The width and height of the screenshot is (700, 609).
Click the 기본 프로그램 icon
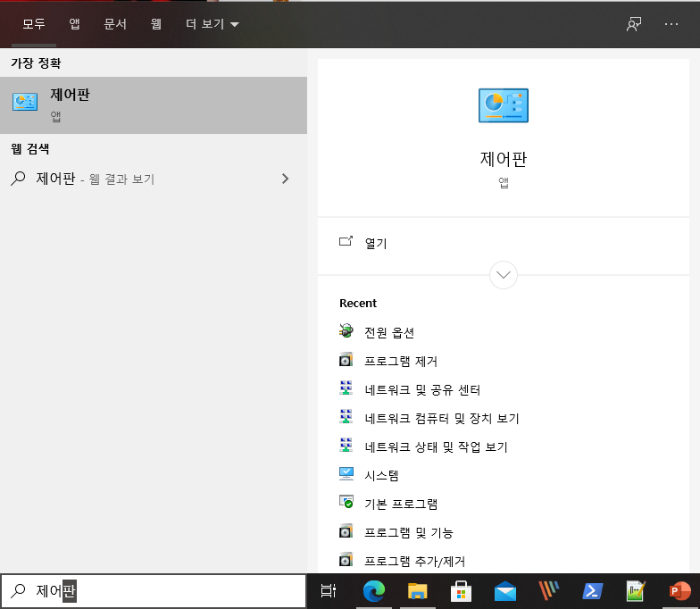346,502
